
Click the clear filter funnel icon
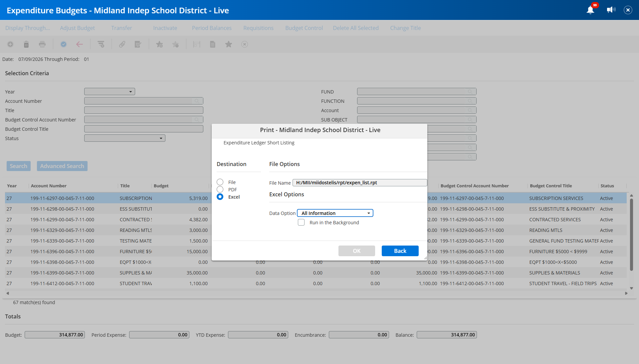click(x=101, y=44)
